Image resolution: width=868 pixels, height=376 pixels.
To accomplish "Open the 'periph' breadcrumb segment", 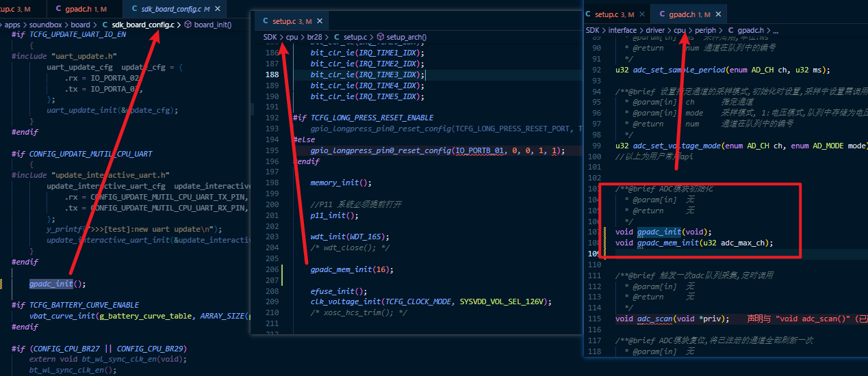I will 705,30.
